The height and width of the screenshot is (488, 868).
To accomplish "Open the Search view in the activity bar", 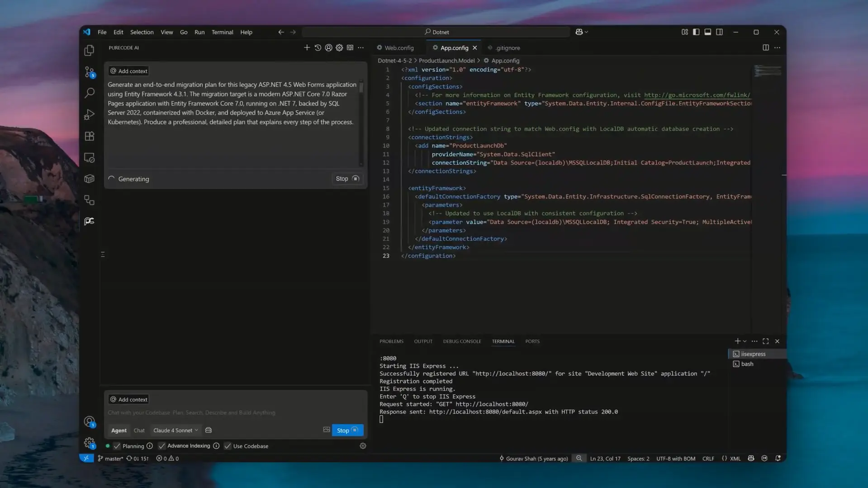I will point(89,93).
